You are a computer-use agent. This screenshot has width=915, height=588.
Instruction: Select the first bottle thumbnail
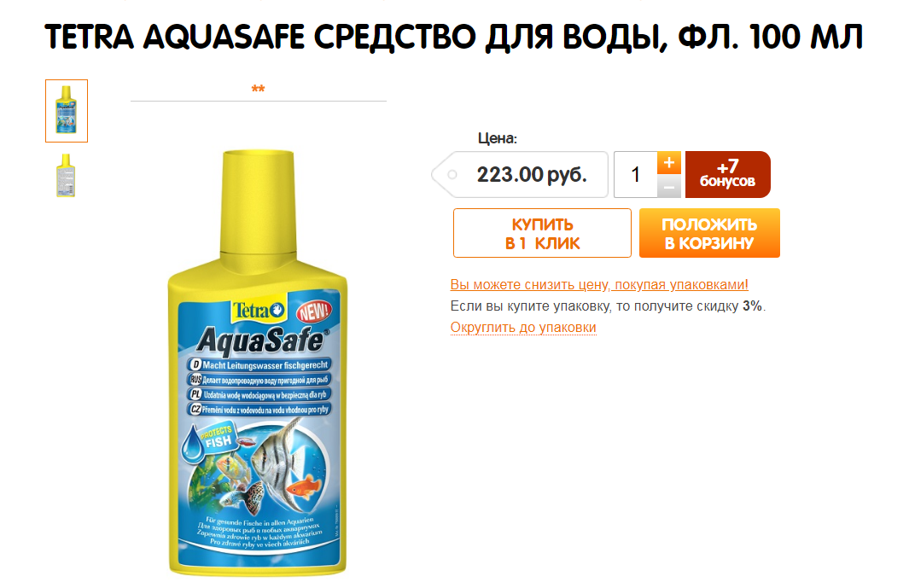point(67,111)
